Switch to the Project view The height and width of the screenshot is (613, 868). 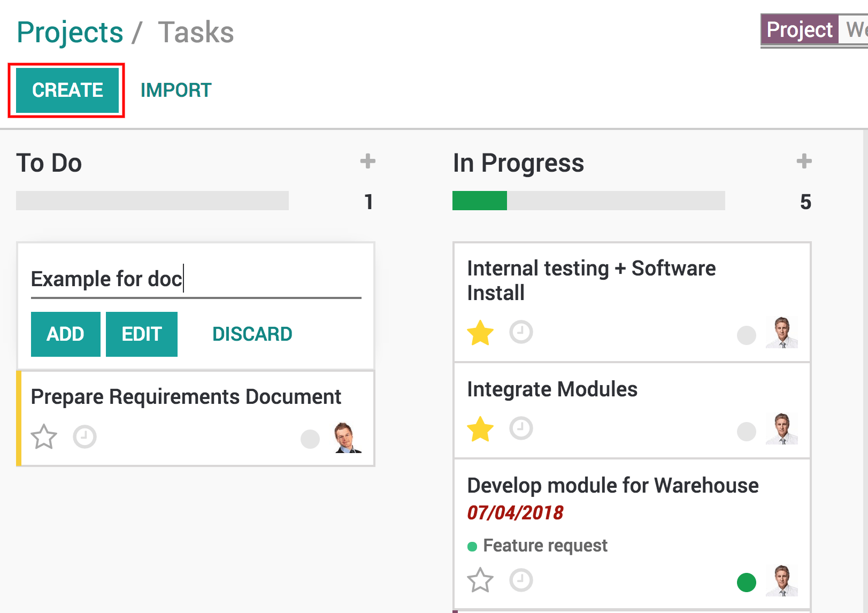click(x=799, y=29)
